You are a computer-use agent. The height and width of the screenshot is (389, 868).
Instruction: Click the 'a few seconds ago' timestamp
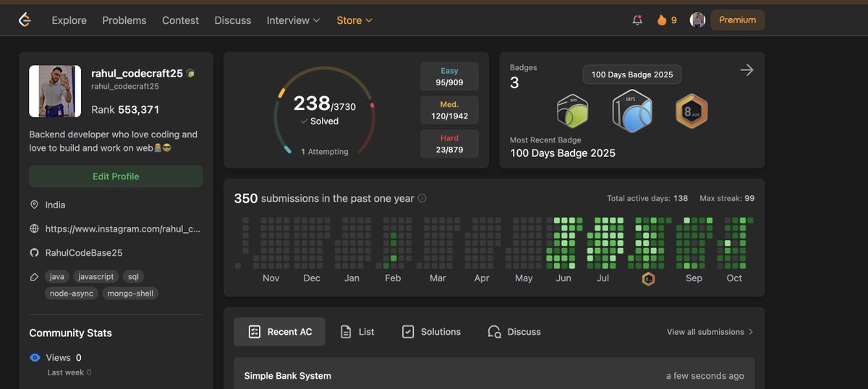point(705,376)
